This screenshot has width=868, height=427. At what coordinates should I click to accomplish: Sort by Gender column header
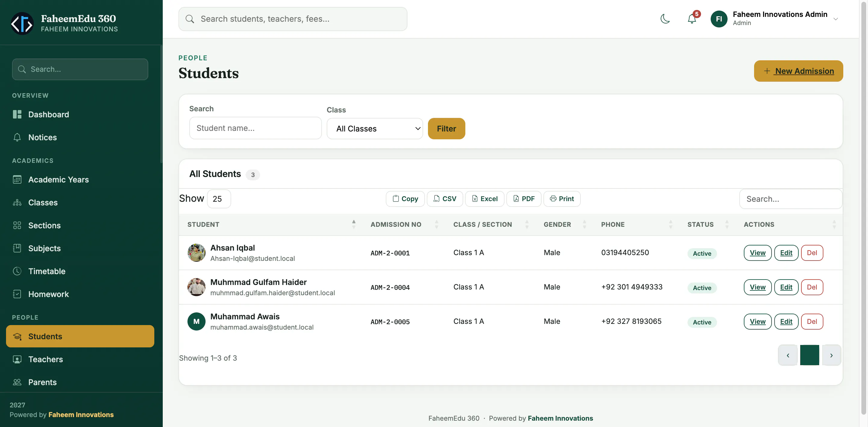[564, 225]
